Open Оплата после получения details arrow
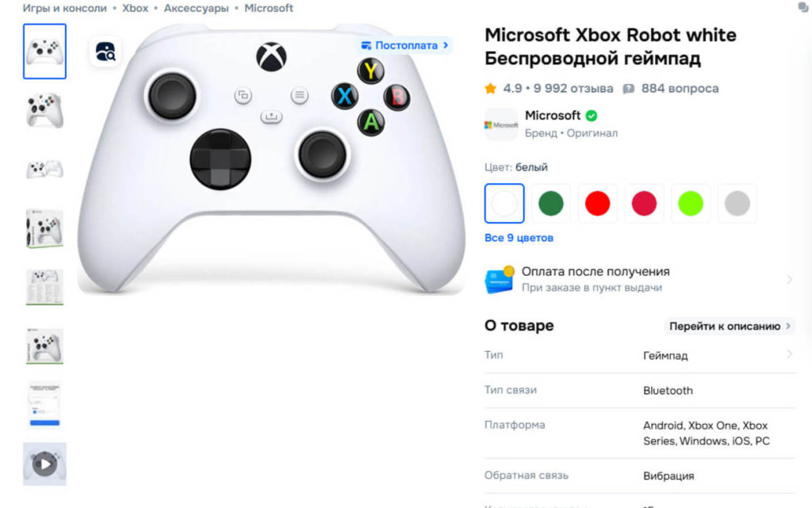Viewport: 812px width, 508px height. [790, 280]
